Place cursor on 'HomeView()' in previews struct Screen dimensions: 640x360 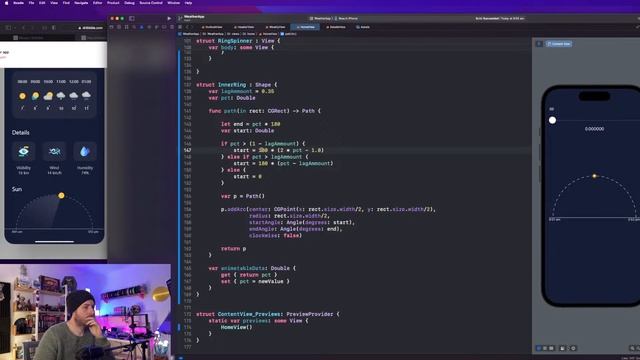click(237, 327)
